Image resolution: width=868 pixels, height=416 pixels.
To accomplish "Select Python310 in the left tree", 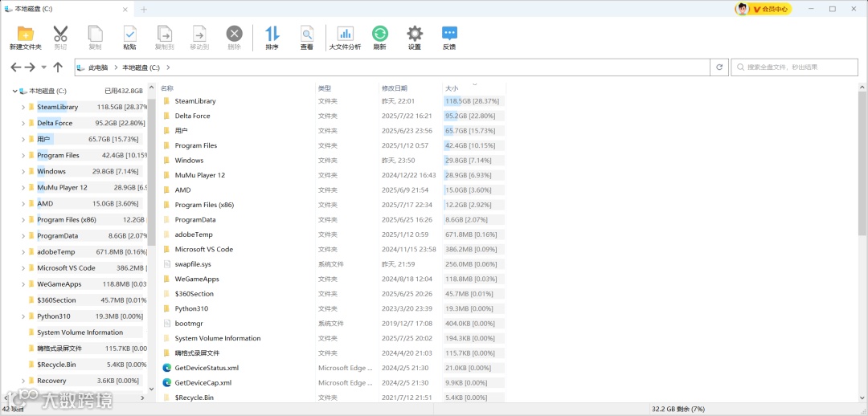I will 54,316.
